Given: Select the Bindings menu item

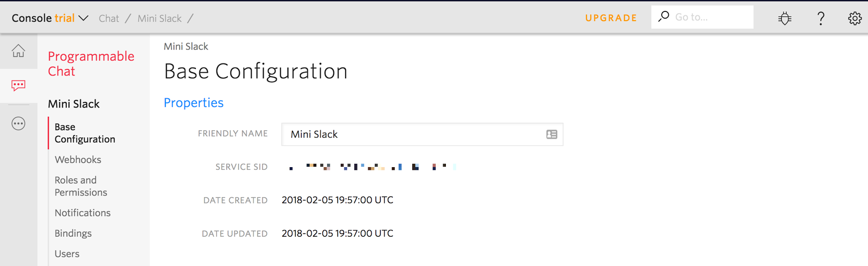Looking at the screenshot, I should 73,233.
